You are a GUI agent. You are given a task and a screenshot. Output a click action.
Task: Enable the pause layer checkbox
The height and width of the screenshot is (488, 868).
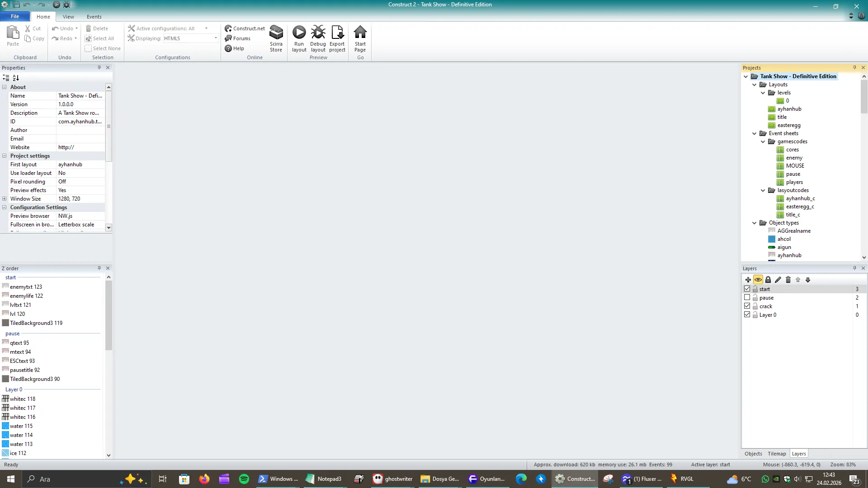tap(747, 297)
